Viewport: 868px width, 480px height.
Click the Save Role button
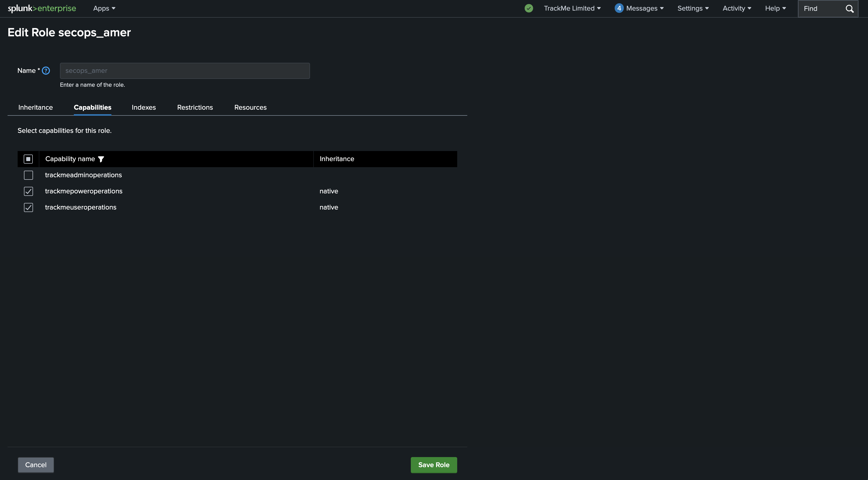(433, 465)
